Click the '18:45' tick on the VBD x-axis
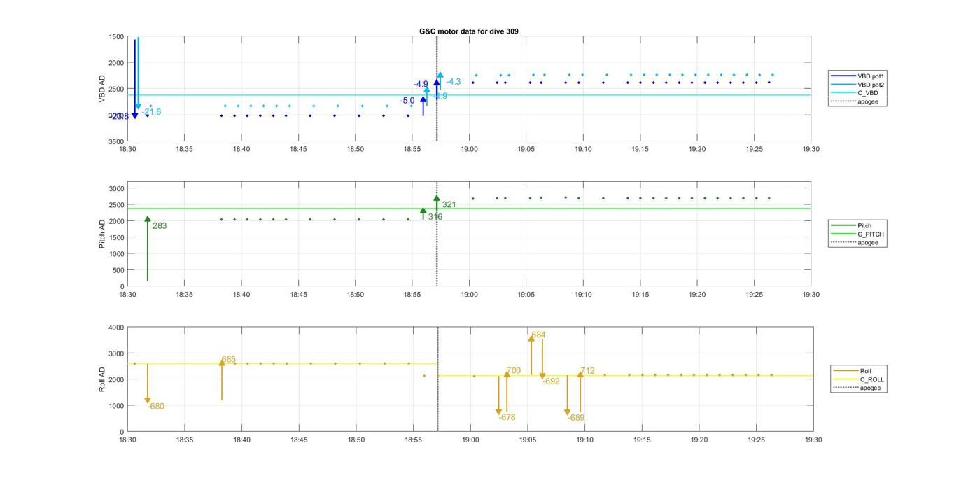The image size is (980, 485). tap(298, 149)
